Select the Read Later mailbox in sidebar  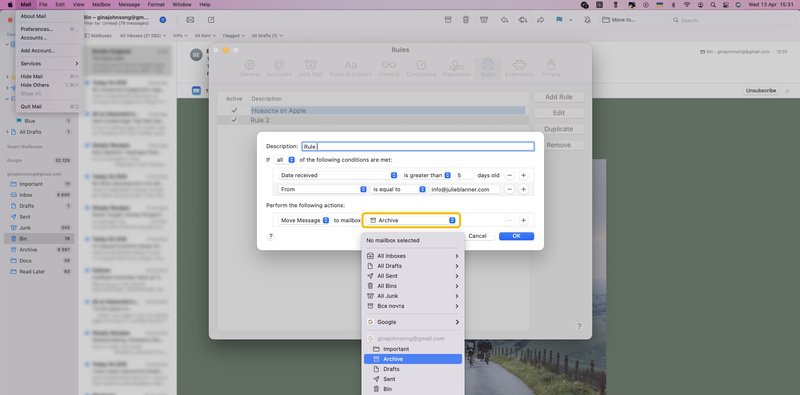pyautogui.click(x=39, y=271)
